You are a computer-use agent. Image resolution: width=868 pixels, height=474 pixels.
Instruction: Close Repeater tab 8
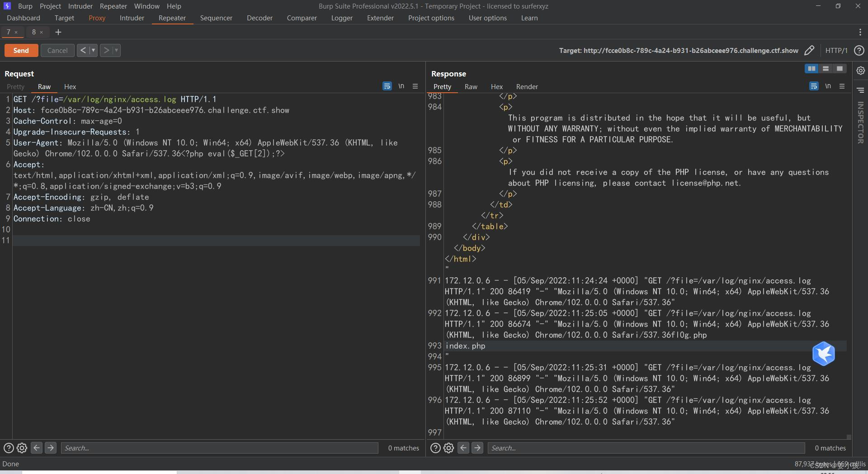click(x=41, y=32)
